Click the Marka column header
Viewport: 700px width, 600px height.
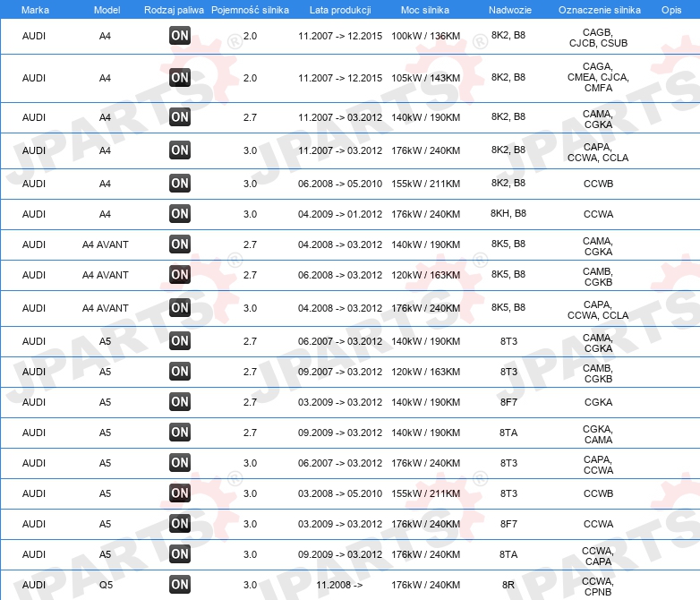35,10
